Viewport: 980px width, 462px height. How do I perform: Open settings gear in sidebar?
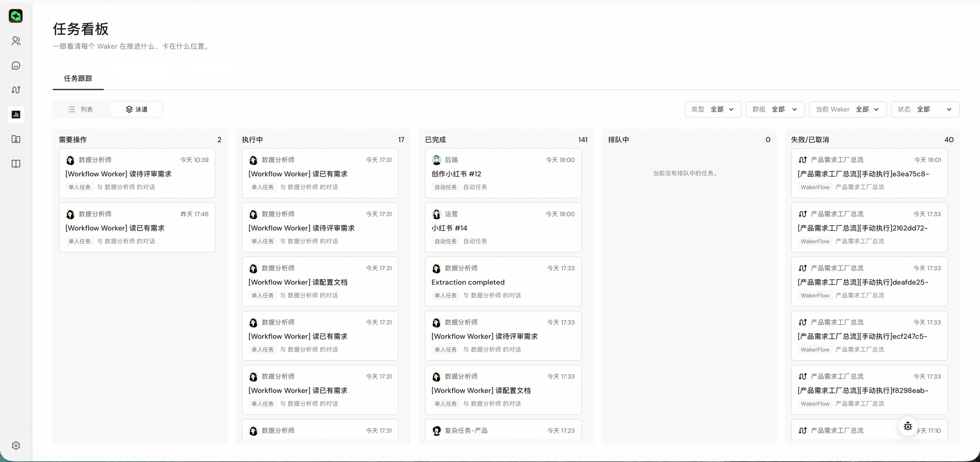[x=16, y=445]
